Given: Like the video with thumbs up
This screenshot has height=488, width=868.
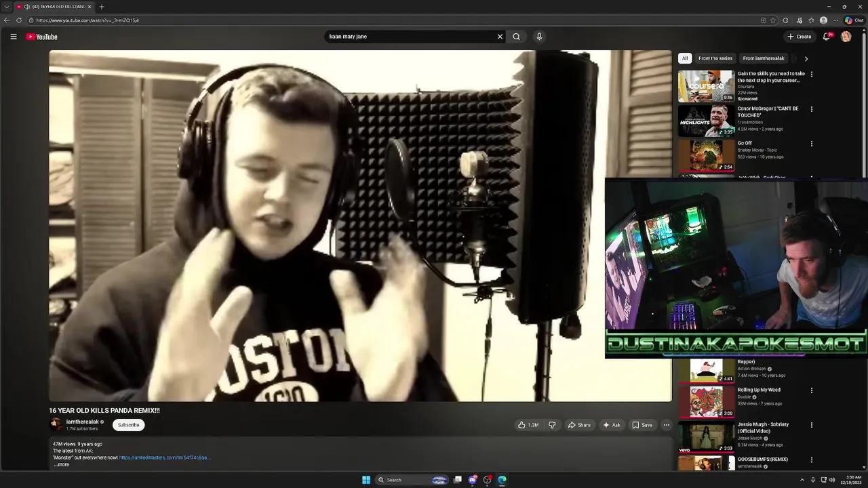Looking at the screenshot, I should tap(528, 425).
